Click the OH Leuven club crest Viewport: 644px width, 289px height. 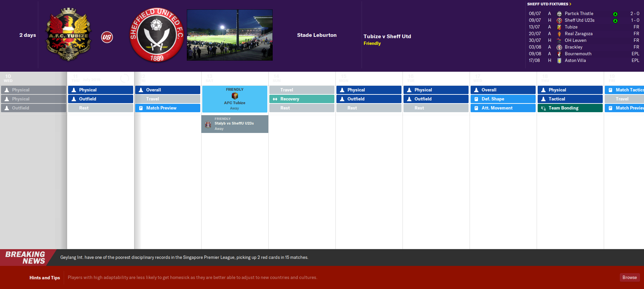(x=559, y=41)
